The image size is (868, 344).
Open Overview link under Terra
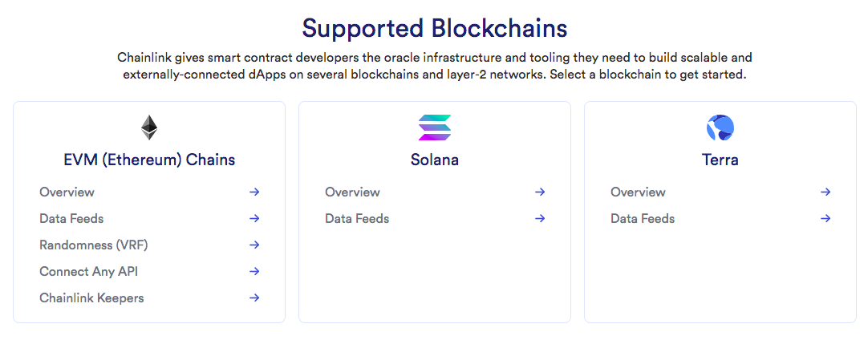pos(639,192)
